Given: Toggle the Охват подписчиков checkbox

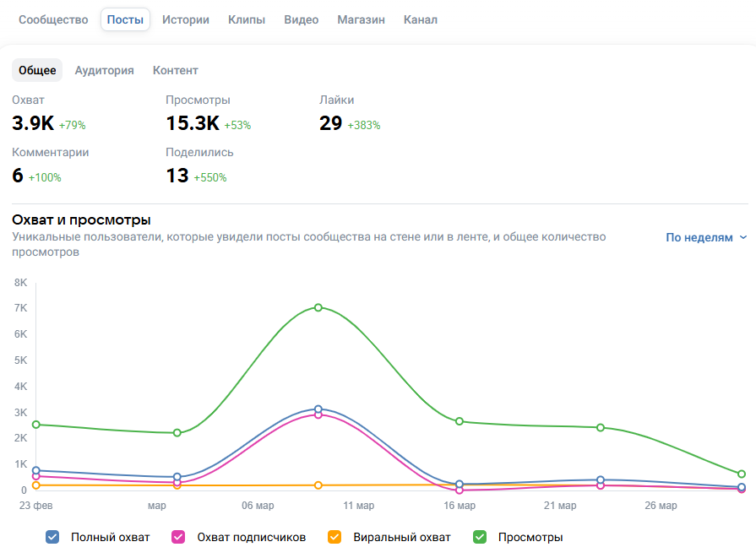Looking at the screenshot, I should pos(178,537).
